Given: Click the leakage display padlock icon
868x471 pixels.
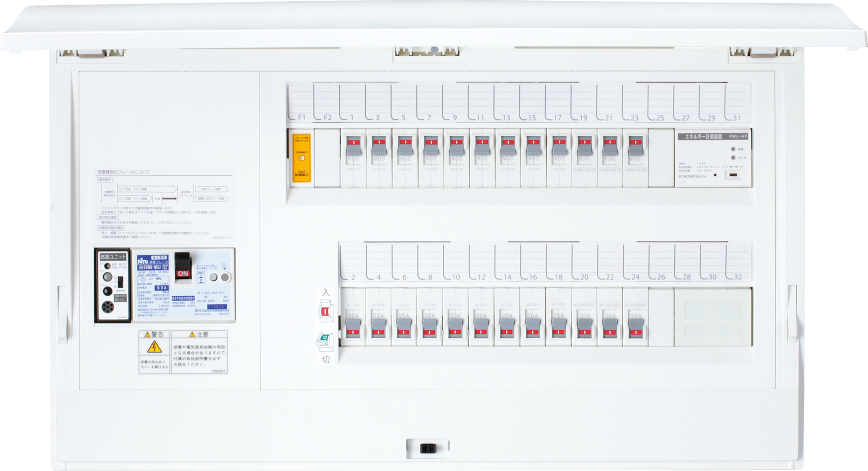Looking at the screenshot, I should (201, 278).
